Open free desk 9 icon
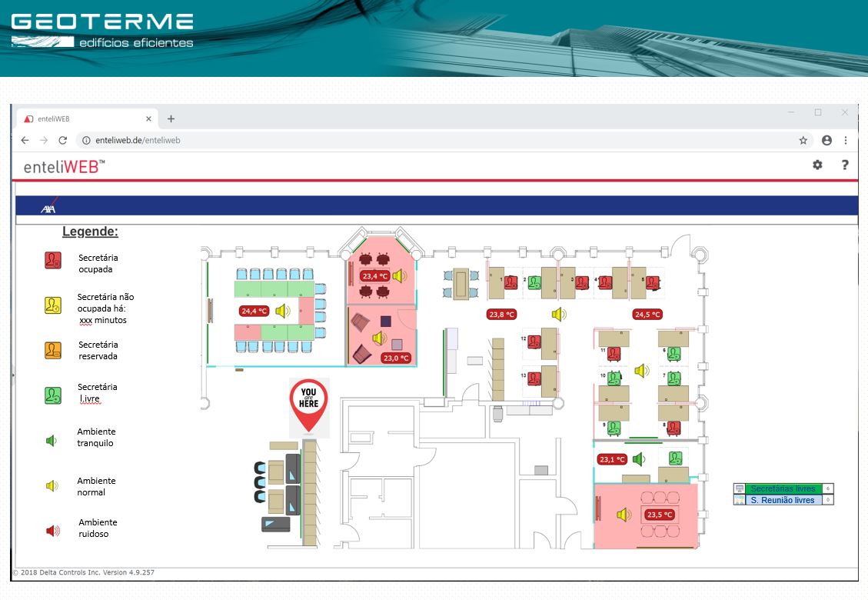 coord(614,428)
